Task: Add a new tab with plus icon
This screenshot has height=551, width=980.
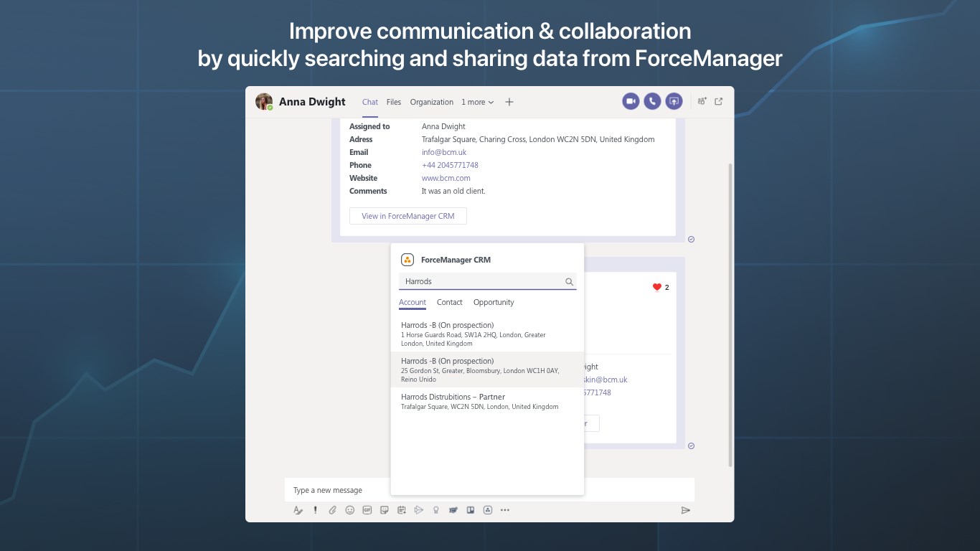Action: click(x=509, y=102)
